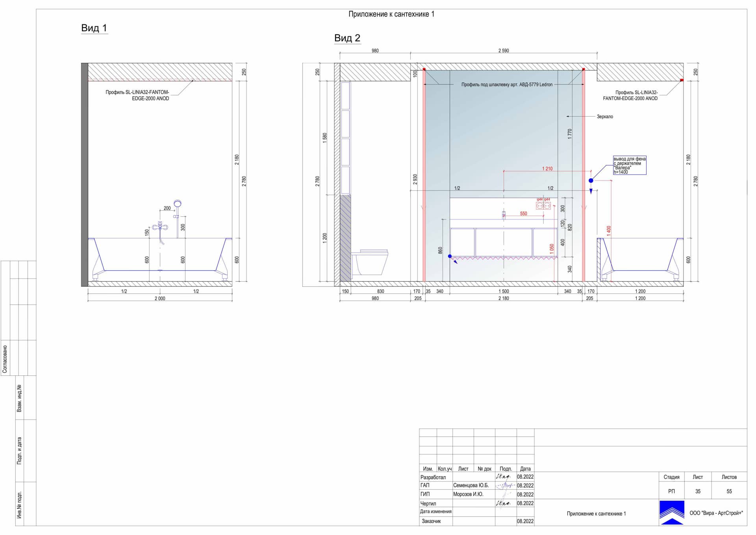Click the total sheets value "55"

(x=729, y=491)
